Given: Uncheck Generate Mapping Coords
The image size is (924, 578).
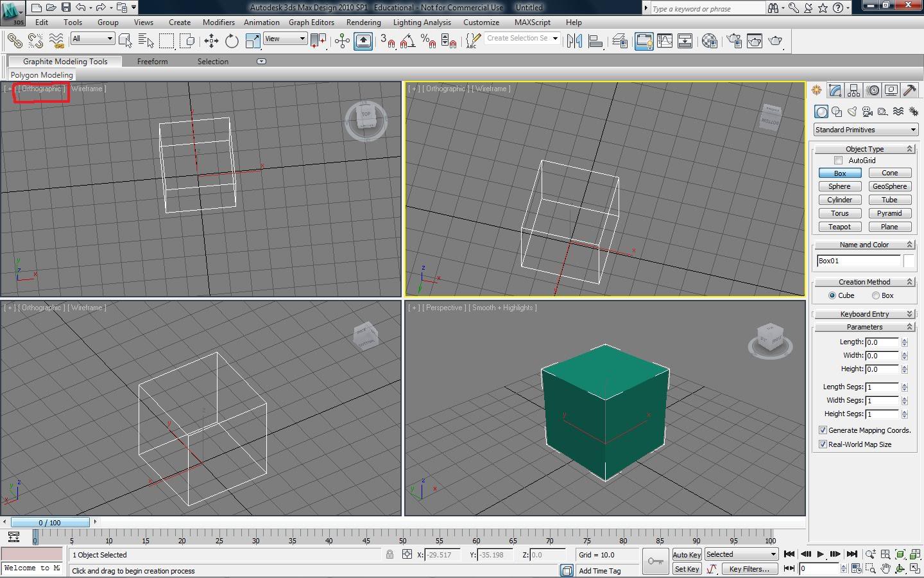Looking at the screenshot, I should [823, 430].
